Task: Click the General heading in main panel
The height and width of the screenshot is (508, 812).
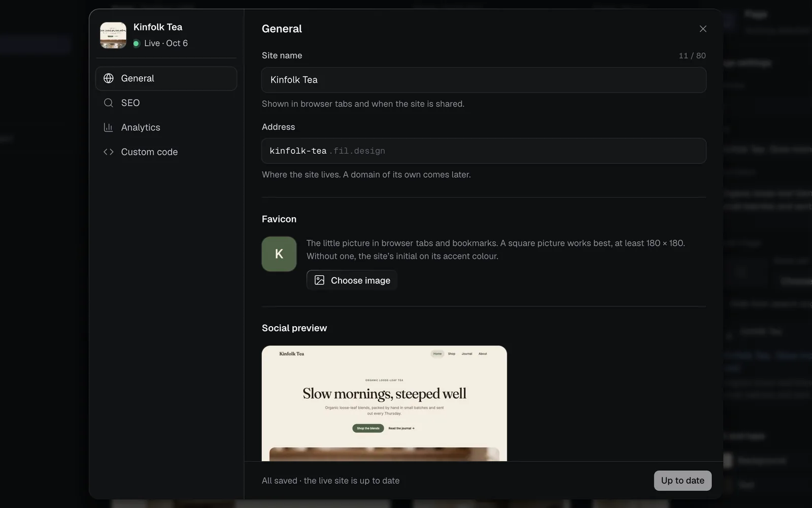Action: [x=282, y=29]
